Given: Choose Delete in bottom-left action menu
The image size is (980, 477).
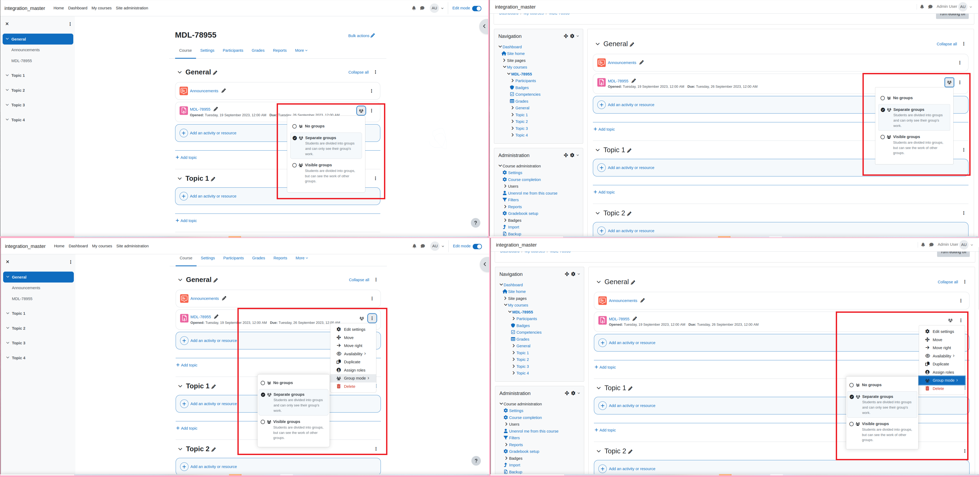Looking at the screenshot, I should tap(353, 386).
